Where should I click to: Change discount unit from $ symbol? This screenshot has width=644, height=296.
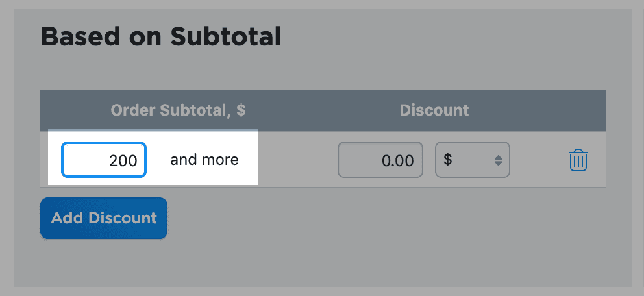click(472, 160)
